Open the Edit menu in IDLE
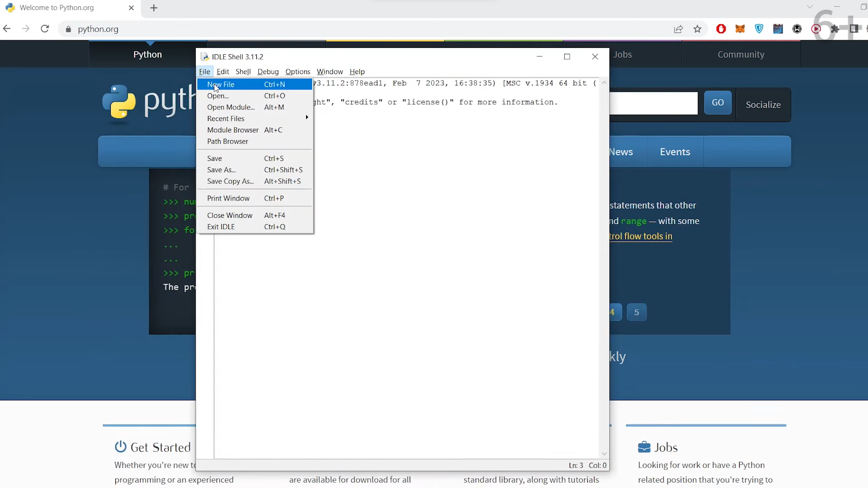This screenshot has width=868, height=488. [223, 71]
